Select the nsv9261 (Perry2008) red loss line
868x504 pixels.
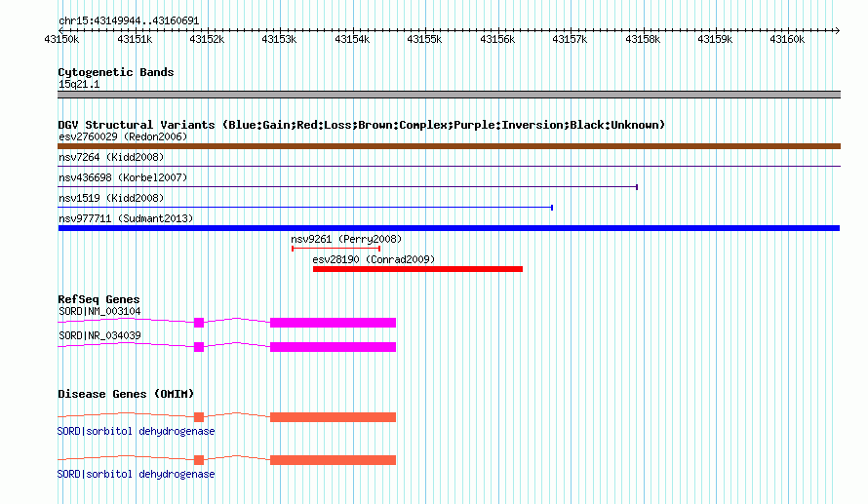[x=336, y=249]
